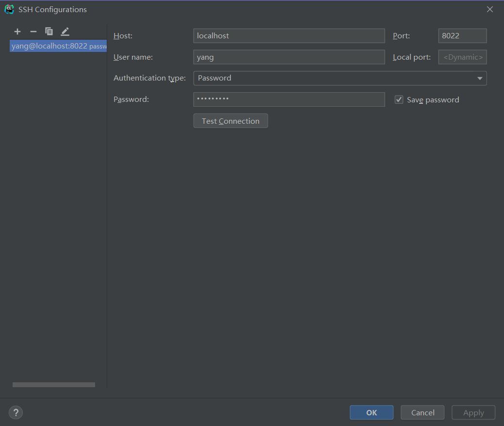Edit/rename the selected configuration with the pencil icon
Screen dimensions: 504x426
click(x=65, y=32)
